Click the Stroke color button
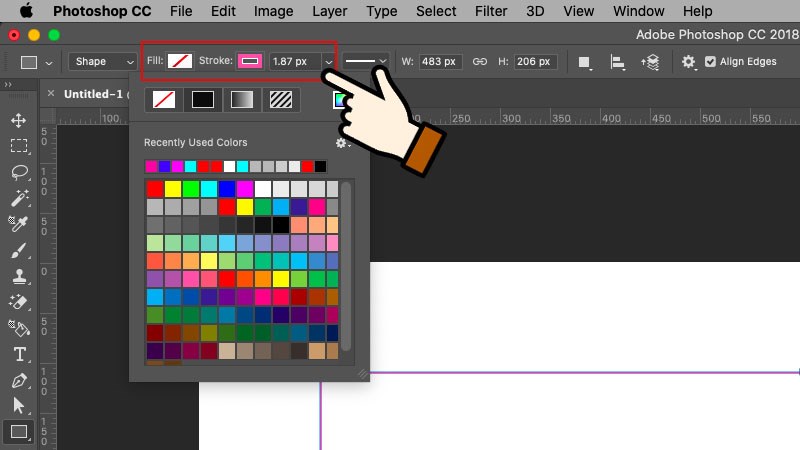This screenshot has width=800, height=450. point(250,61)
